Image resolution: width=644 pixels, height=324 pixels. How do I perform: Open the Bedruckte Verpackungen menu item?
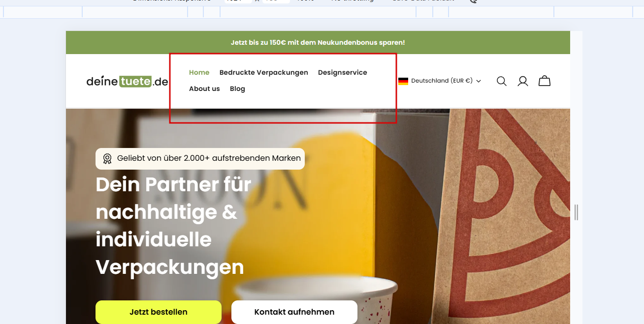click(x=264, y=72)
